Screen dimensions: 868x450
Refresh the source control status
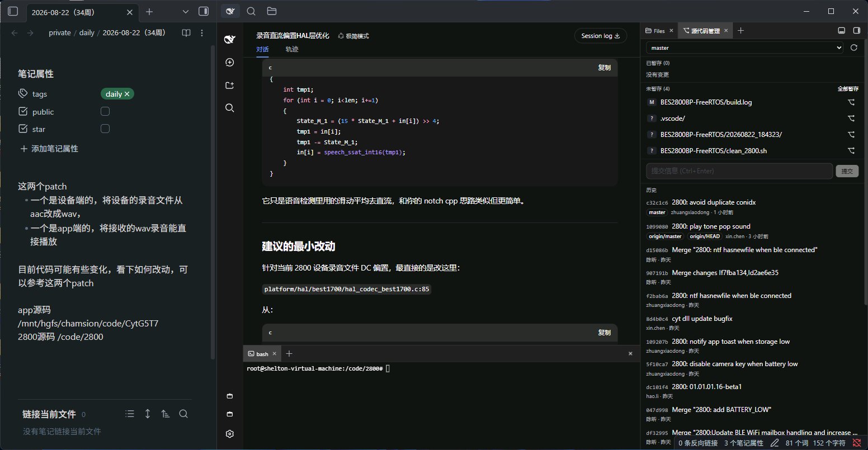(853, 48)
